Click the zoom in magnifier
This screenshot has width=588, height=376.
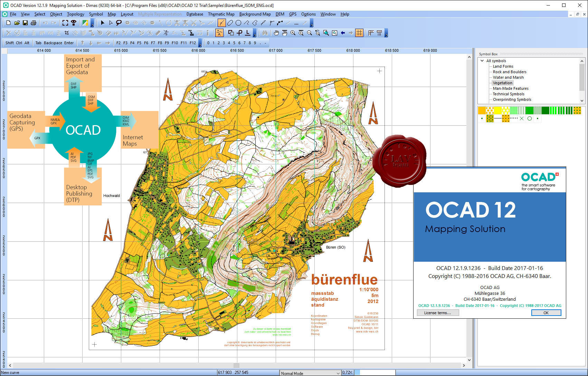[x=293, y=33]
